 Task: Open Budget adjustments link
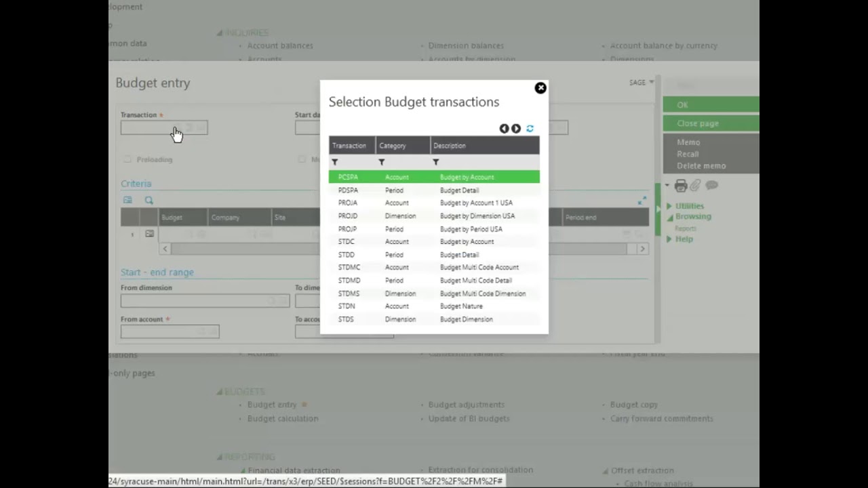467,405
